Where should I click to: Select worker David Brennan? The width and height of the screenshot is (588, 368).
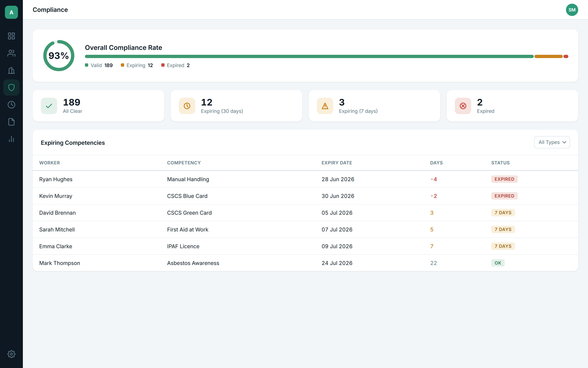(x=57, y=213)
